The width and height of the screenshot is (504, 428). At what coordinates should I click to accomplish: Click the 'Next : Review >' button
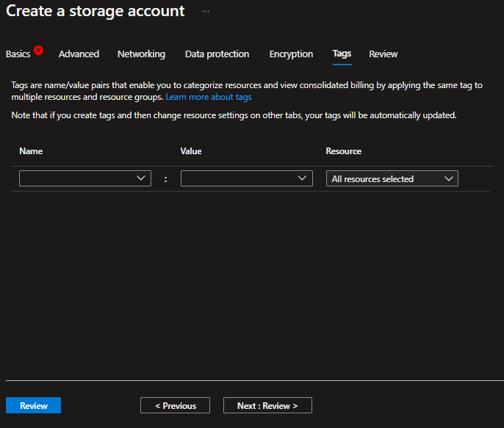(267, 405)
